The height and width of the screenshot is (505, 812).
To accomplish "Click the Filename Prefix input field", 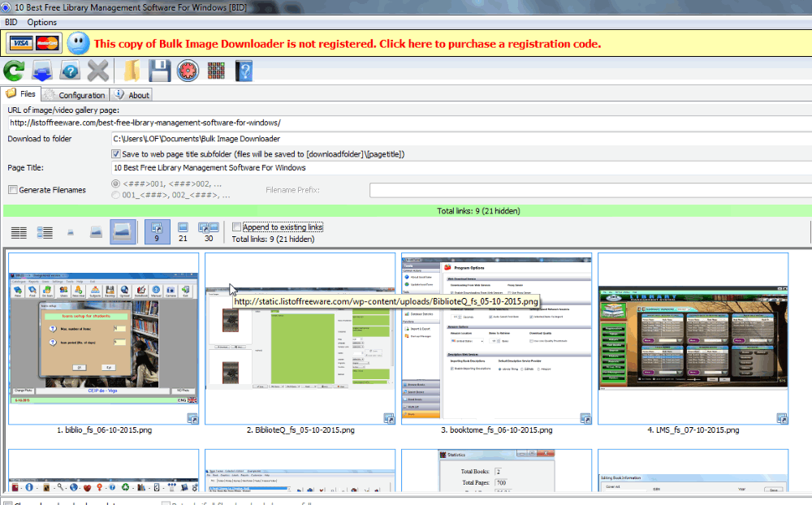I will [x=591, y=190].
